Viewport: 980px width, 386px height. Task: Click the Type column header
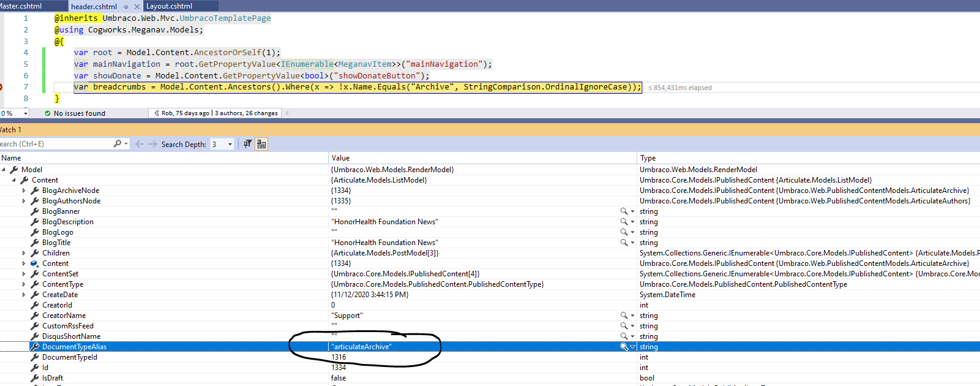click(x=808, y=158)
